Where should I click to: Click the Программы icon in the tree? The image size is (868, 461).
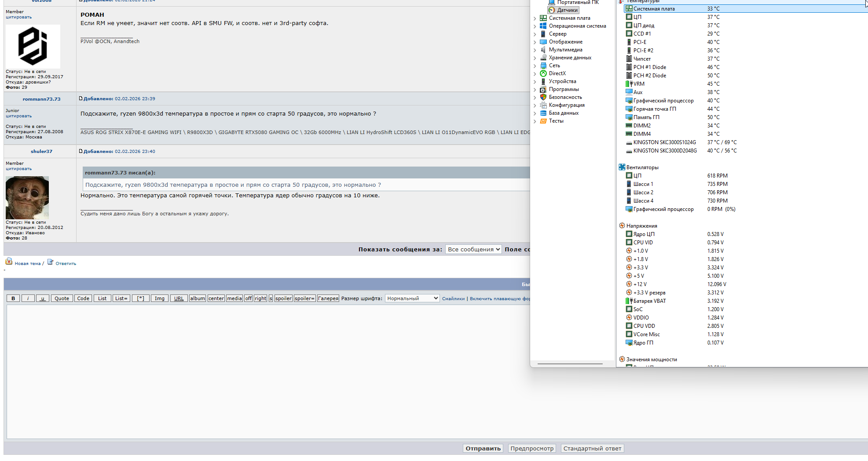pyautogui.click(x=543, y=89)
